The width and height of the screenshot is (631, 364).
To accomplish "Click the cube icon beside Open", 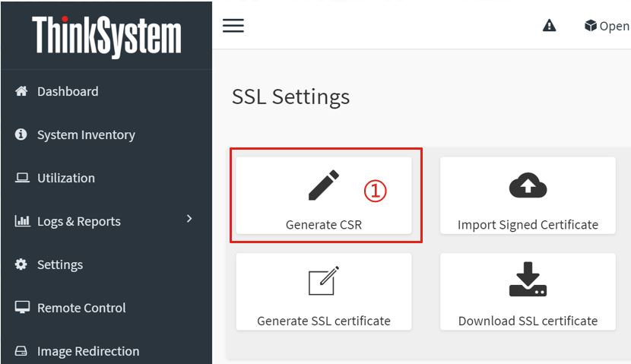I will 591,26.
